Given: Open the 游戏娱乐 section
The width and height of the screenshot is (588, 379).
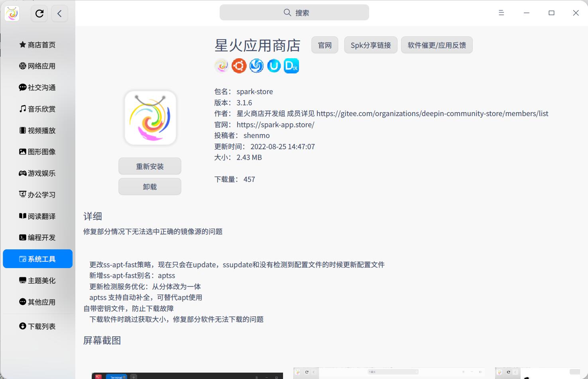Looking at the screenshot, I should point(37,173).
